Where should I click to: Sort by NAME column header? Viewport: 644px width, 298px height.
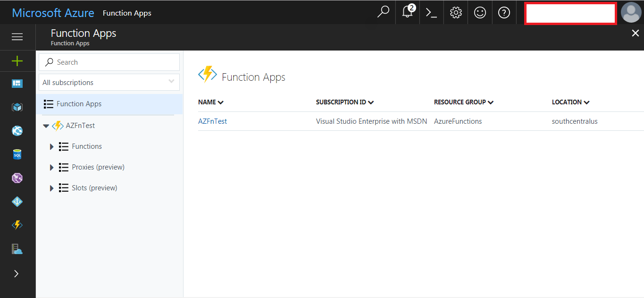pos(211,102)
